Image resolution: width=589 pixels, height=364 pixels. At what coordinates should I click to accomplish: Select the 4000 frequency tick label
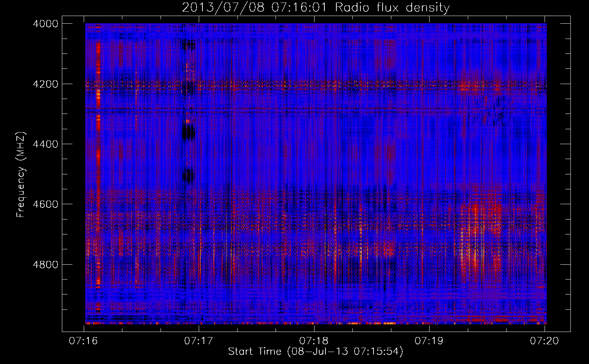pos(46,24)
